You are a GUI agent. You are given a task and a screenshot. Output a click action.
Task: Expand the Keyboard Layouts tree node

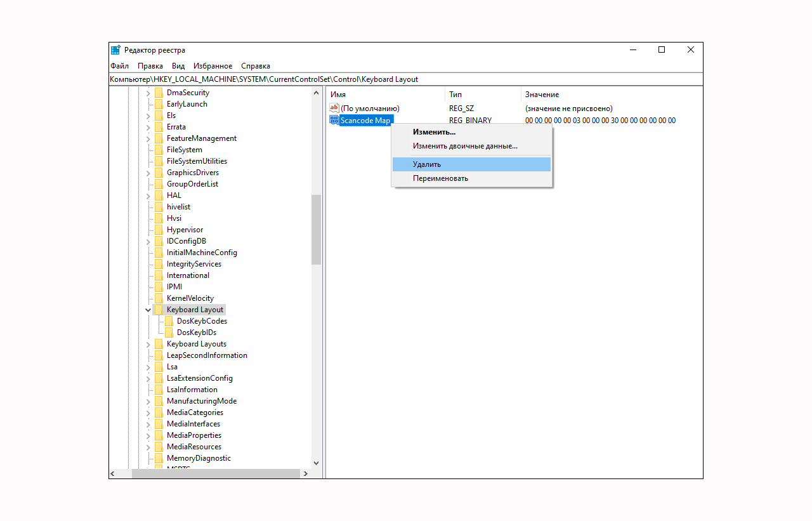[x=148, y=344]
